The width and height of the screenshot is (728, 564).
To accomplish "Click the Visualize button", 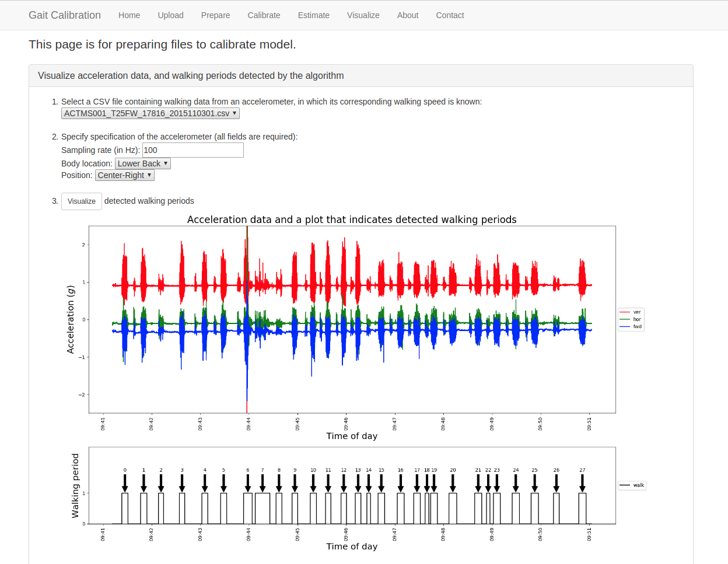I will pyautogui.click(x=82, y=201).
